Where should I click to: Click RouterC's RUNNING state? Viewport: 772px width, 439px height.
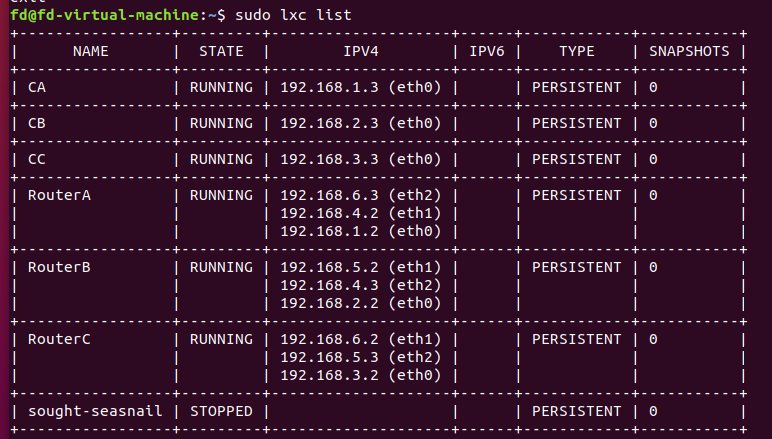coord(221,340)
